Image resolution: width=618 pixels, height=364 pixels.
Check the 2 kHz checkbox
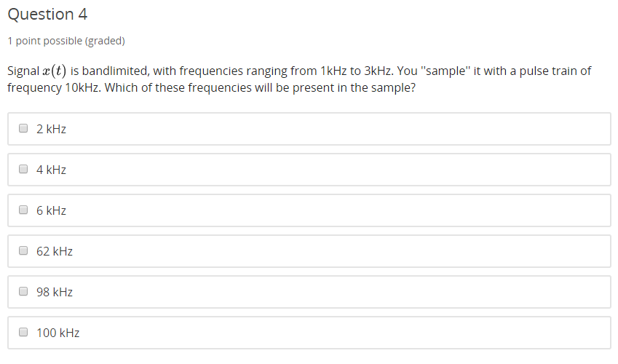pos(23,129)
